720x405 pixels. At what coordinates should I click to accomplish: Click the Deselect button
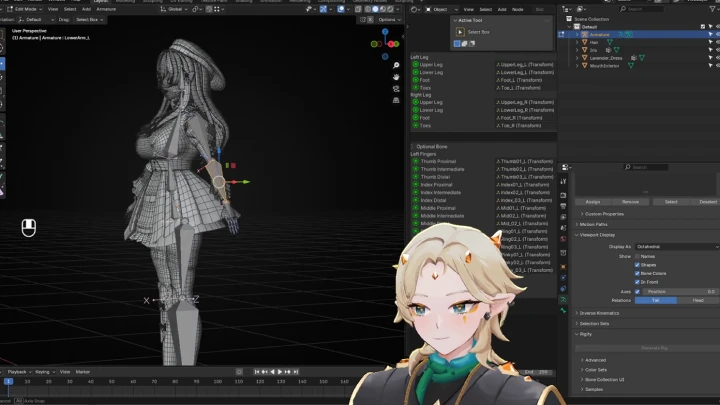(x=707, y=202)
